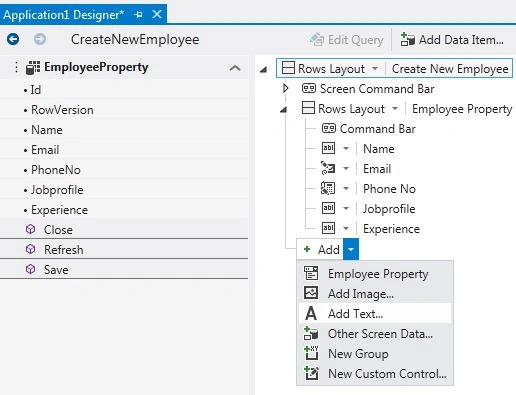This screenshot has width=516, height=395.
Task: Choose New Group menu entry
Action: click(x=375, y=353)
